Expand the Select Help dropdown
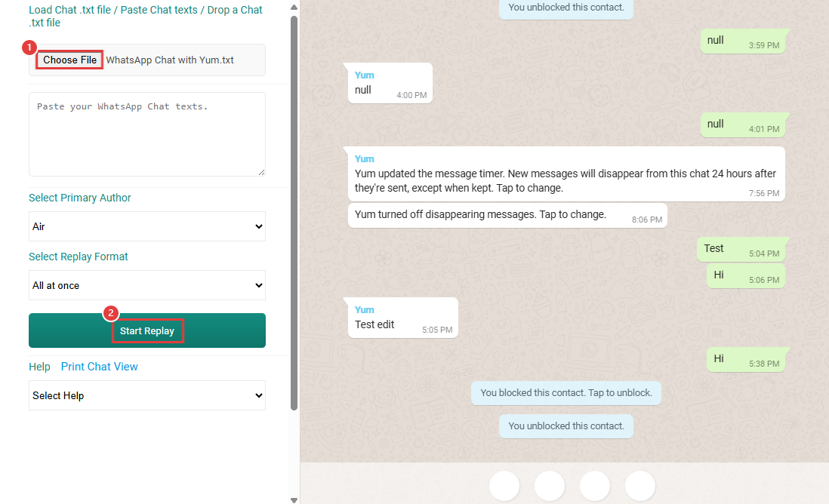This screenshot has width=829, height=504. coord(146,395)
